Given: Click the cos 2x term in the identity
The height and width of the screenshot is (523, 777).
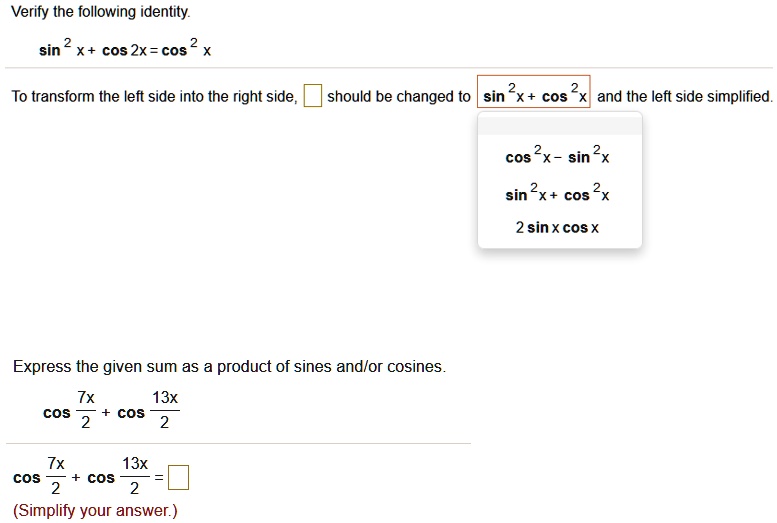Looking at the screenshot, I should (x=124, y=51).
